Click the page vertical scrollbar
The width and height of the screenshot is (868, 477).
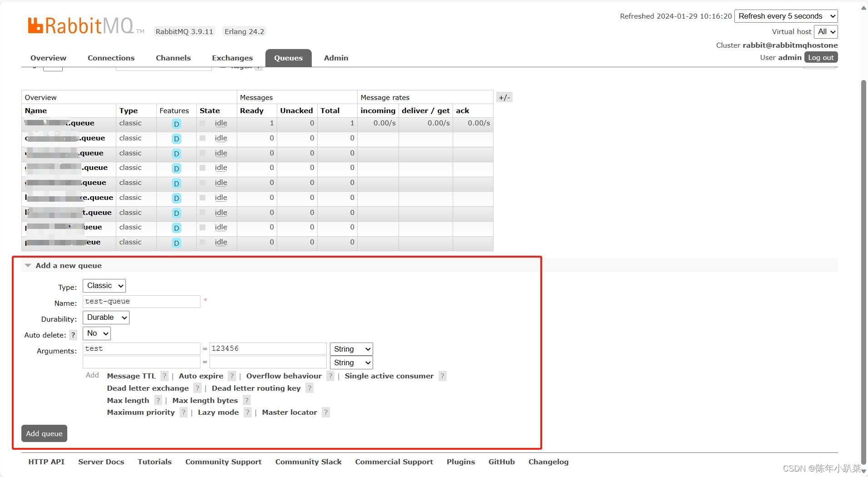point(863,273)
